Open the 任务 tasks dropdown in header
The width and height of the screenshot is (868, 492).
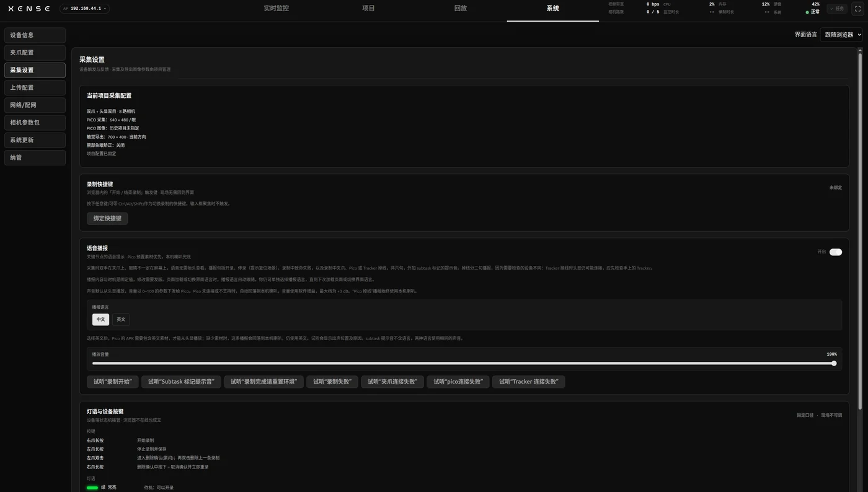(x=836, y=9)
